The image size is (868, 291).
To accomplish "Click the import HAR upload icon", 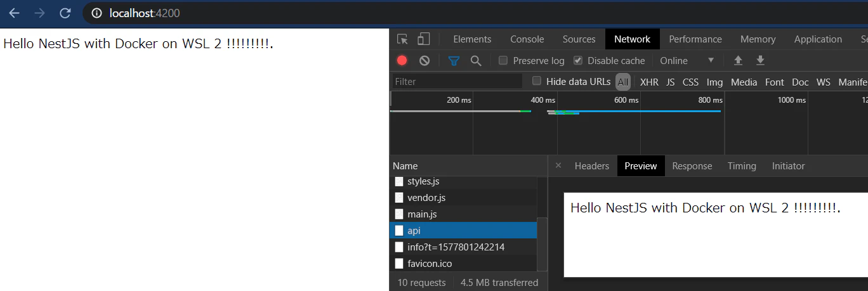I will coord(738,60).
